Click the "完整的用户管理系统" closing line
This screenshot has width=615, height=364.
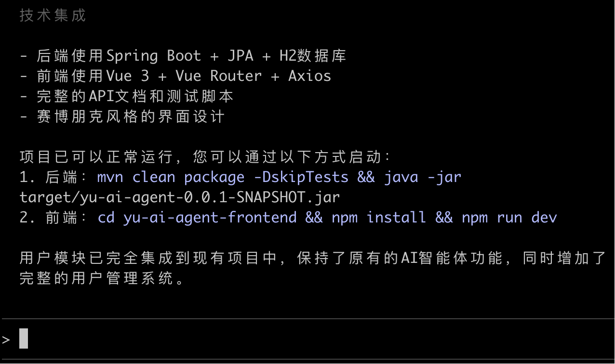point(101,279)
